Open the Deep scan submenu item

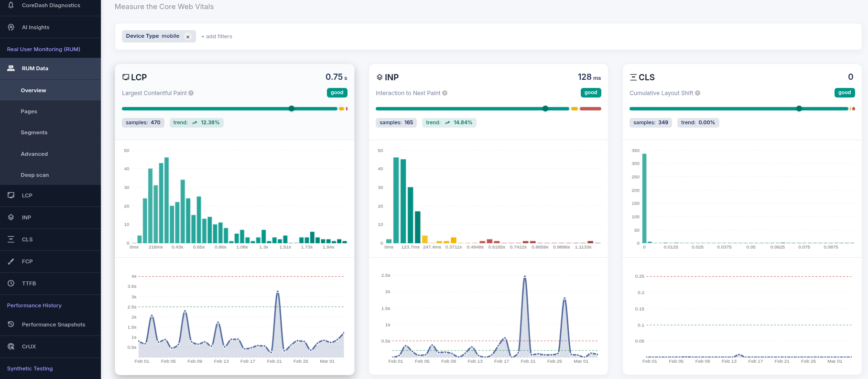[x=34, y=175]
